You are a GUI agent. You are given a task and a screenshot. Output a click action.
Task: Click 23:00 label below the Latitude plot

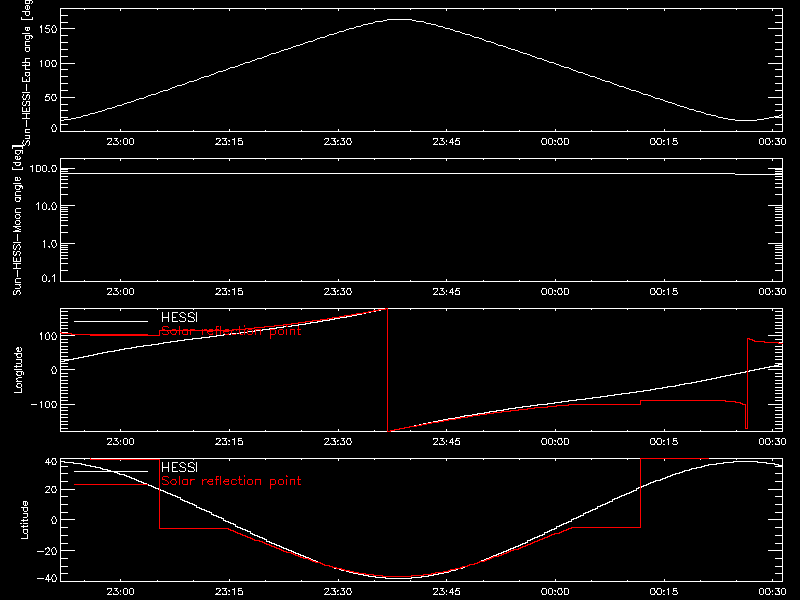tap(120, 592)
